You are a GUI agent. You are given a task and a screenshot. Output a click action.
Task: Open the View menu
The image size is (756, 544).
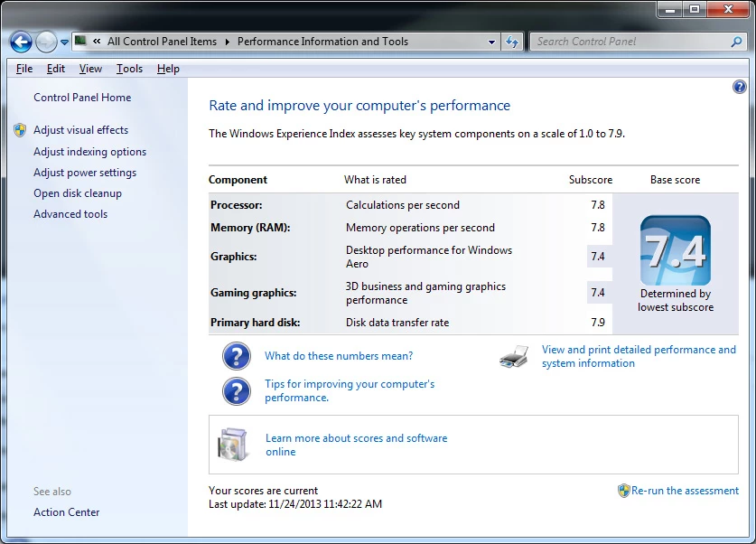[x=90, y=69]
